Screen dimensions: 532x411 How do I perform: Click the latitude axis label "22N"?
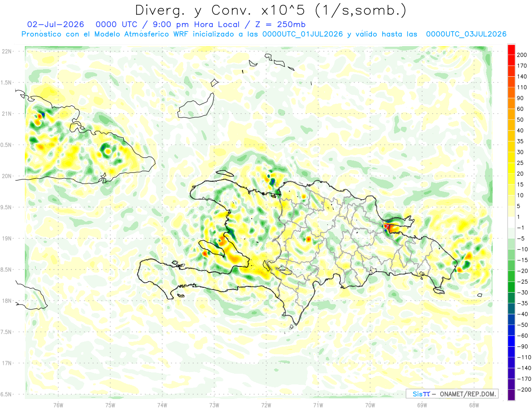[8, 51]
